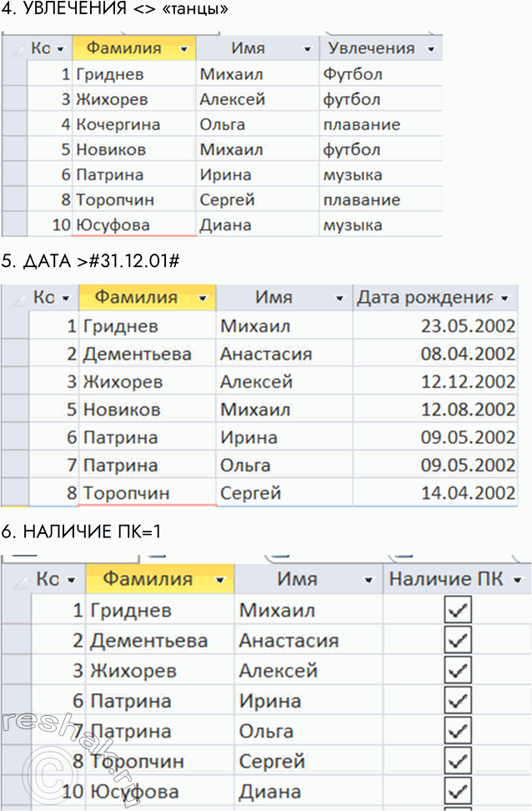
Task: Toggle Наличие ПК checkbox for Юсуфова Диана
Action: tap(459, 791)
